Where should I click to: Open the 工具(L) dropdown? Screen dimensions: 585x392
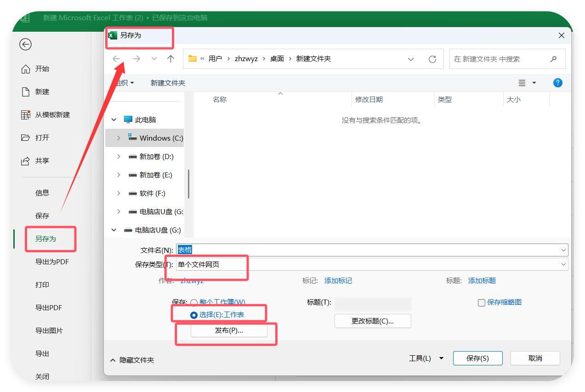pyautogui.click(x=426, y=358)
